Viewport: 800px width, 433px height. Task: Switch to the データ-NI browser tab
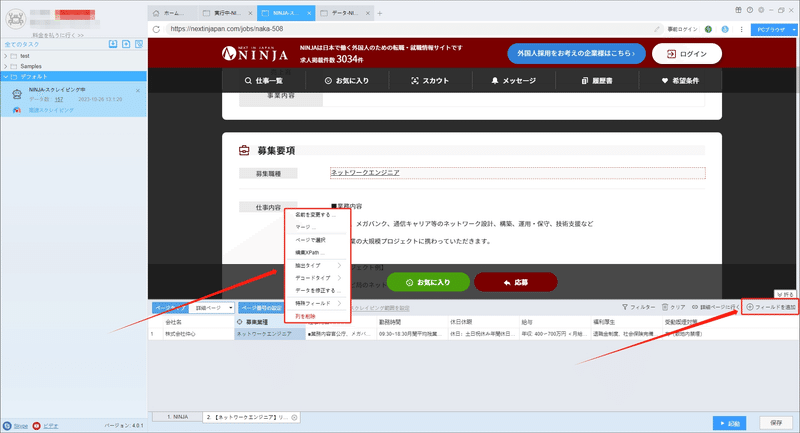(x=344, y=13)
